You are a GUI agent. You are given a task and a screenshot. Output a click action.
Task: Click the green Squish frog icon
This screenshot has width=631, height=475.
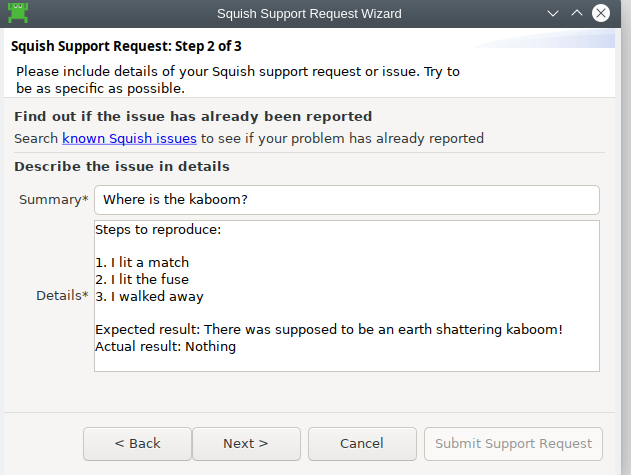click(18, 13)
